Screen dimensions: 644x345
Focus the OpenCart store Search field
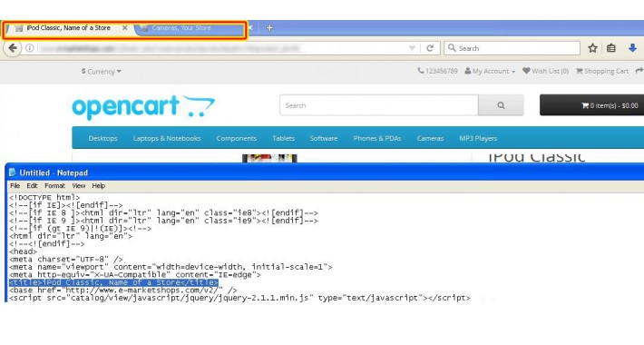[379, 105]
